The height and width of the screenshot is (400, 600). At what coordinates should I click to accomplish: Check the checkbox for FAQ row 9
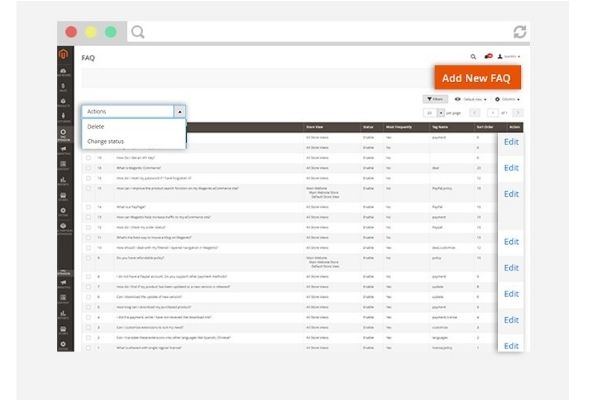click(x=88, y=257)
